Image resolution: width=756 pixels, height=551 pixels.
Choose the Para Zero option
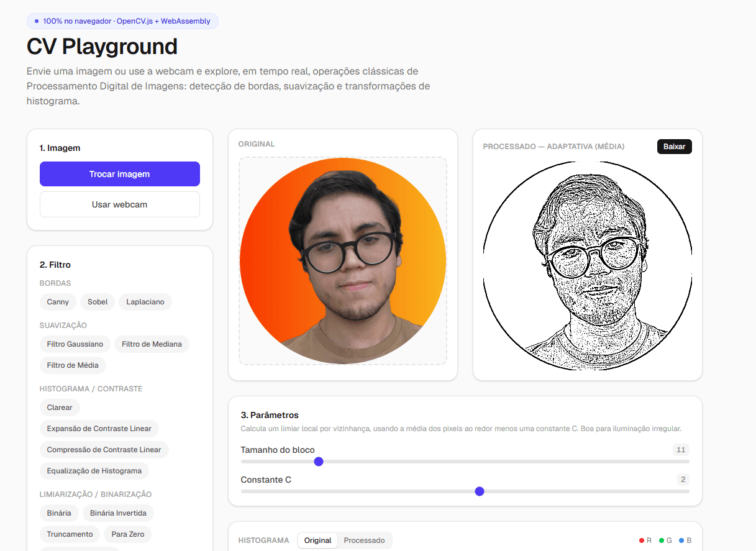click(x=127, y=534)
